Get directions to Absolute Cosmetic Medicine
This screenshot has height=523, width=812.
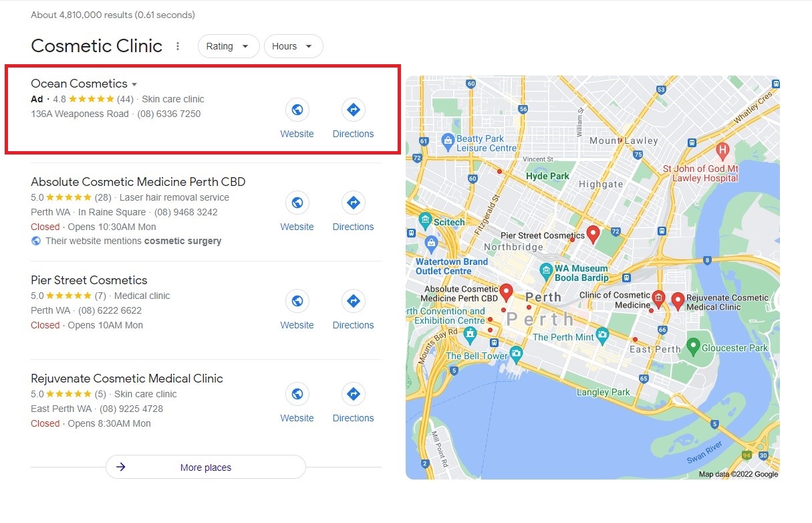[x=354, y=203]
